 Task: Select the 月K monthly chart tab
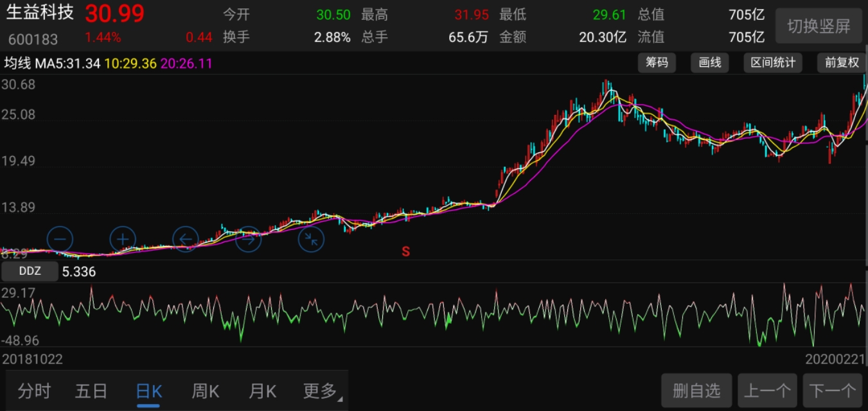[x=262, y=390]
